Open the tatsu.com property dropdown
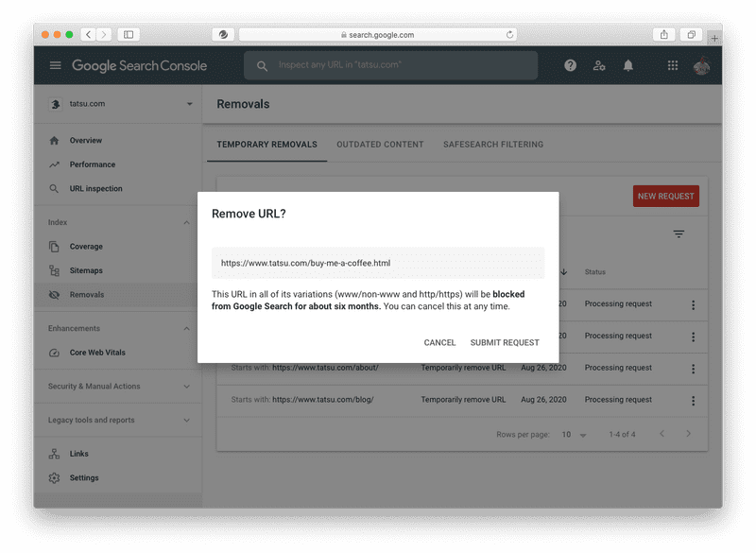This screenshot has height=553, width=756. click(x=189, y=104)
